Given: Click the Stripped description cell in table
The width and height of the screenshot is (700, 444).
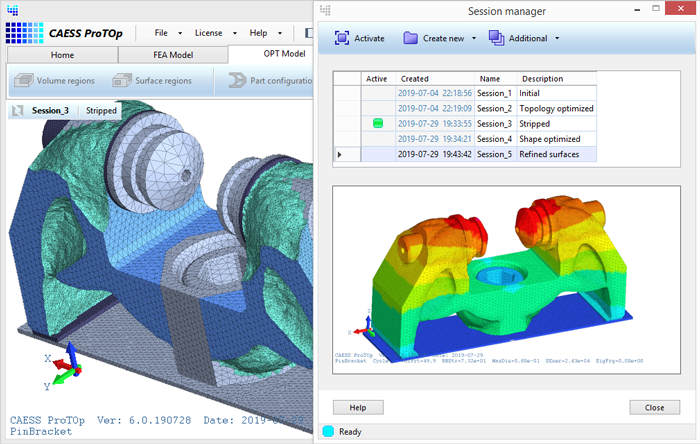Looking at the screenshot, I should coord(557,124).
